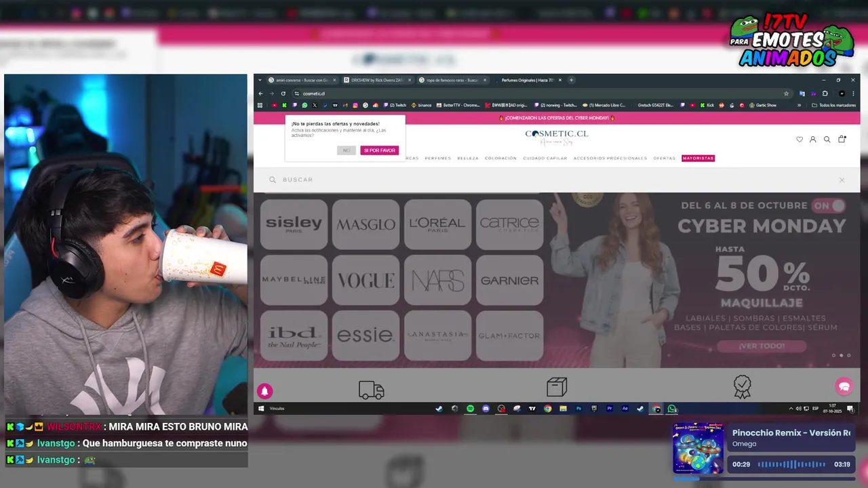
Task: Open Spotify from the taskbar
Action: (470, 409)
